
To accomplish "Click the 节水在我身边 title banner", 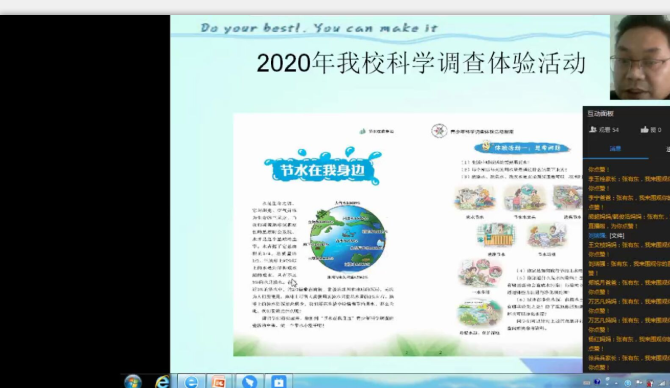I will (323, 167).
